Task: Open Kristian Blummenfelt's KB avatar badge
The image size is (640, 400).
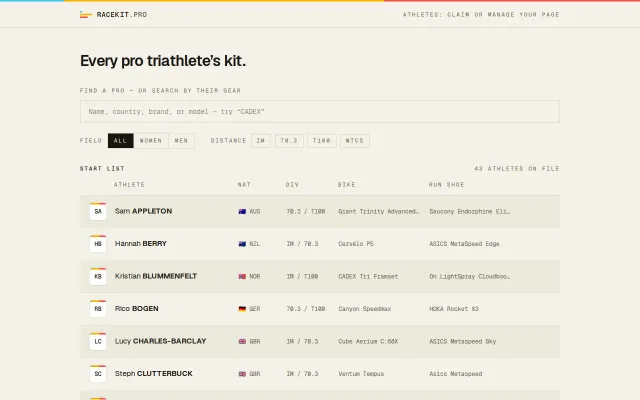Action: point(98,276)
